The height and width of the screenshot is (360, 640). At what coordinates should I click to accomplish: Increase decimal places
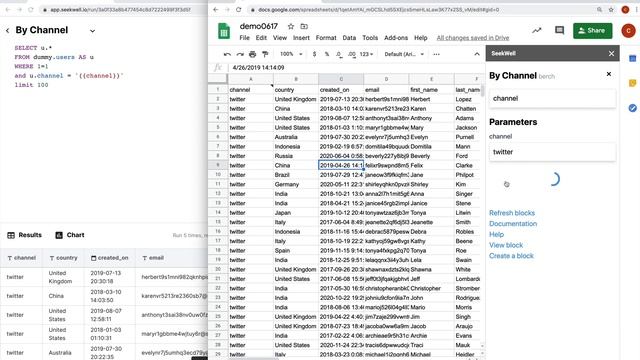coord(352,54)
